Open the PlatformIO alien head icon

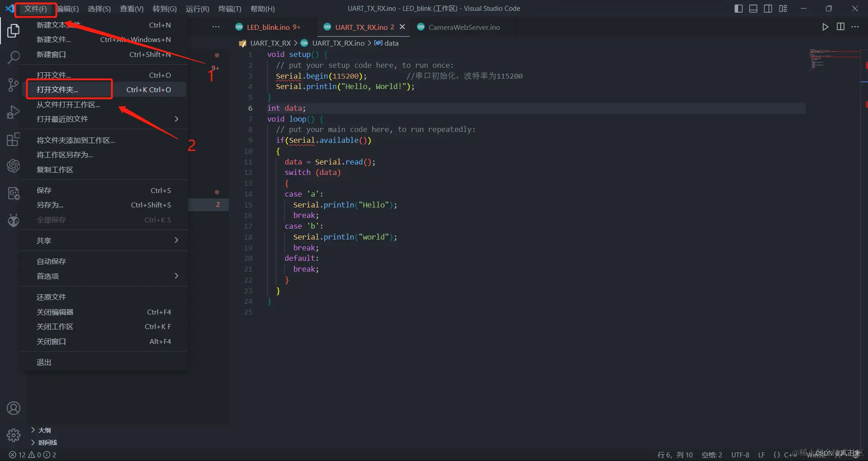click(x=14, y=221)
